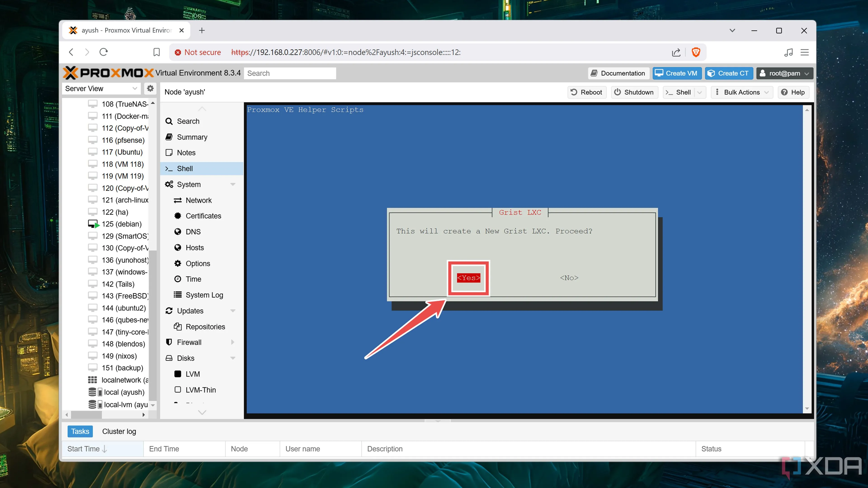
Task: Click the Shutdown button
Action: (634, 92)
